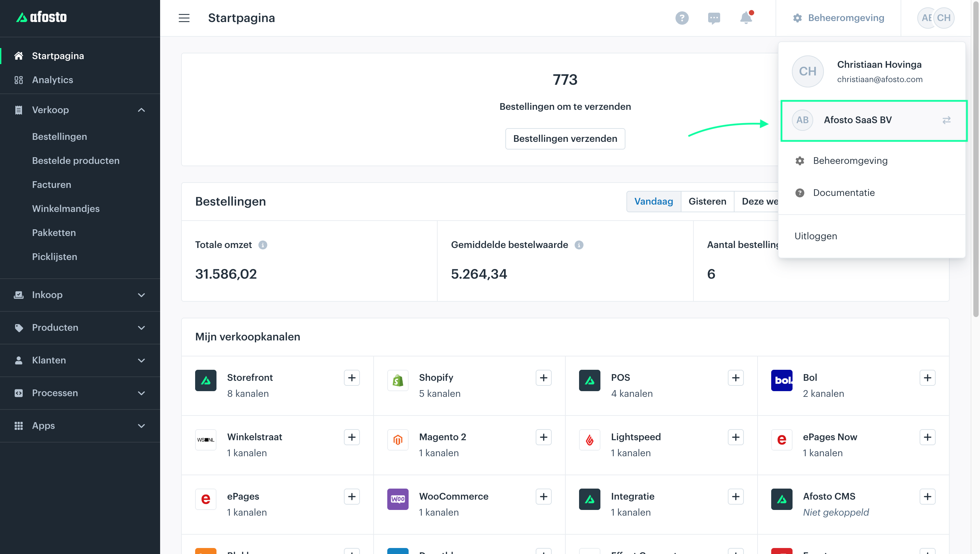980x554 pixels.
Task: Click the 773 orders count
Action: click(x=565, y=80)
